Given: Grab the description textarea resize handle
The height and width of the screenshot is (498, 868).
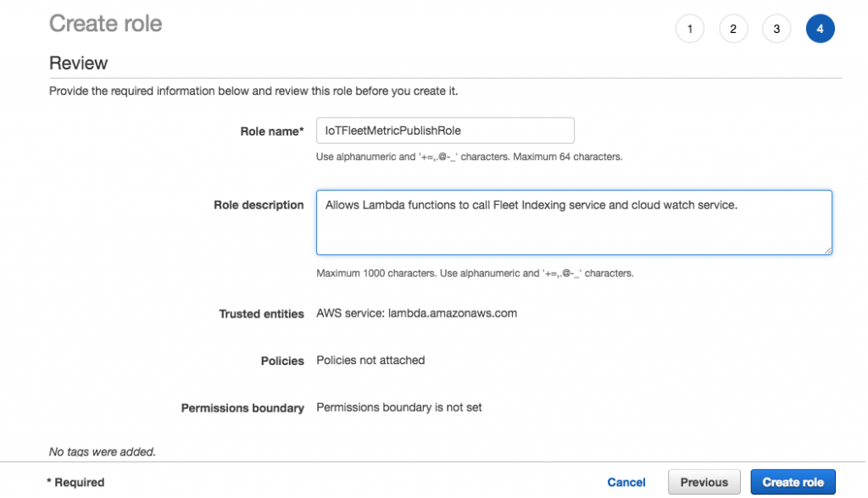Looking at the screenshot, I should (827, 251).
